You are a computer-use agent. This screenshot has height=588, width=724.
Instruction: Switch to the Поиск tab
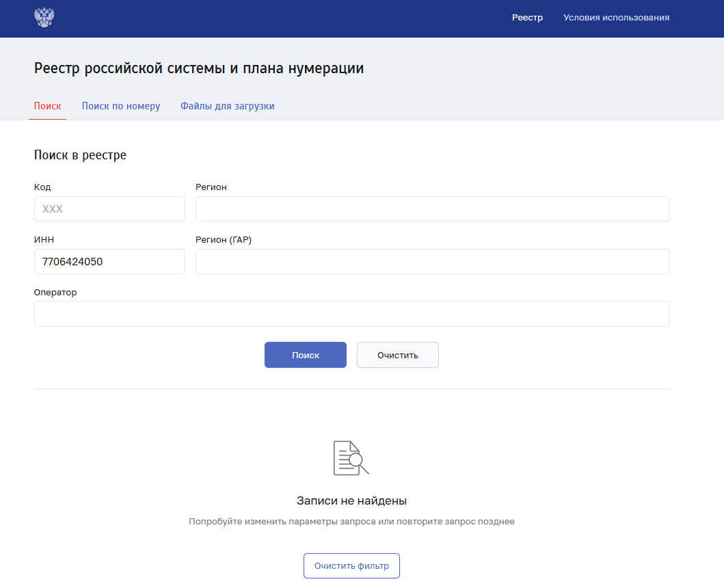point(48,106)
